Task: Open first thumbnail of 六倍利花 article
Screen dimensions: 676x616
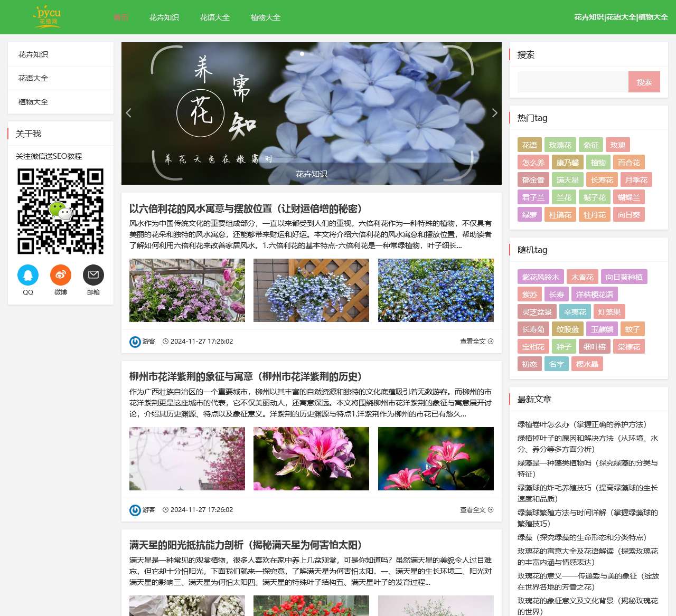Action: point(187,290)
